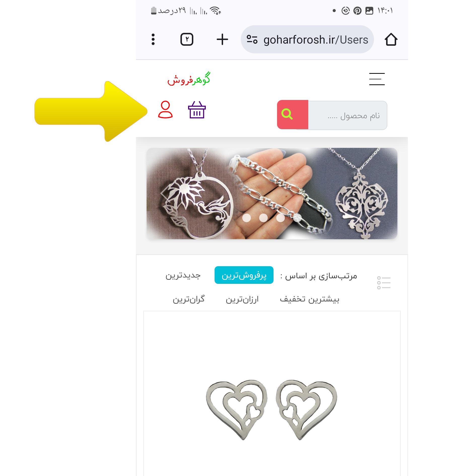Open a new browser tab with plus

[222, 40]
